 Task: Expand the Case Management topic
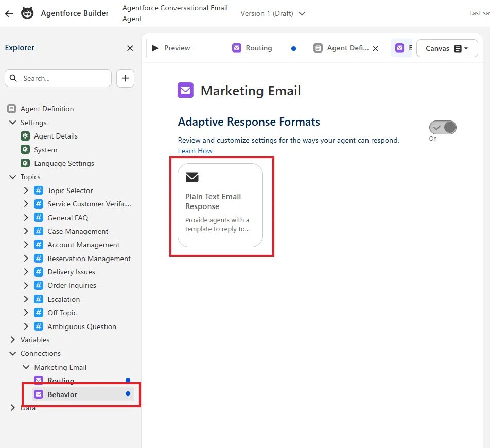click(26, 231)
